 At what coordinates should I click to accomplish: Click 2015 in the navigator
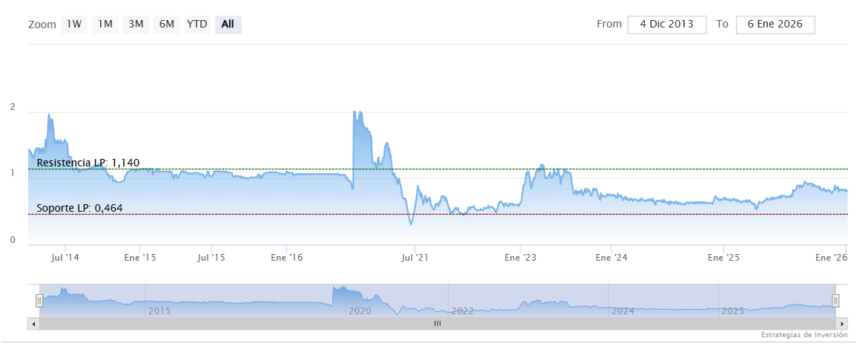point(160,311)
